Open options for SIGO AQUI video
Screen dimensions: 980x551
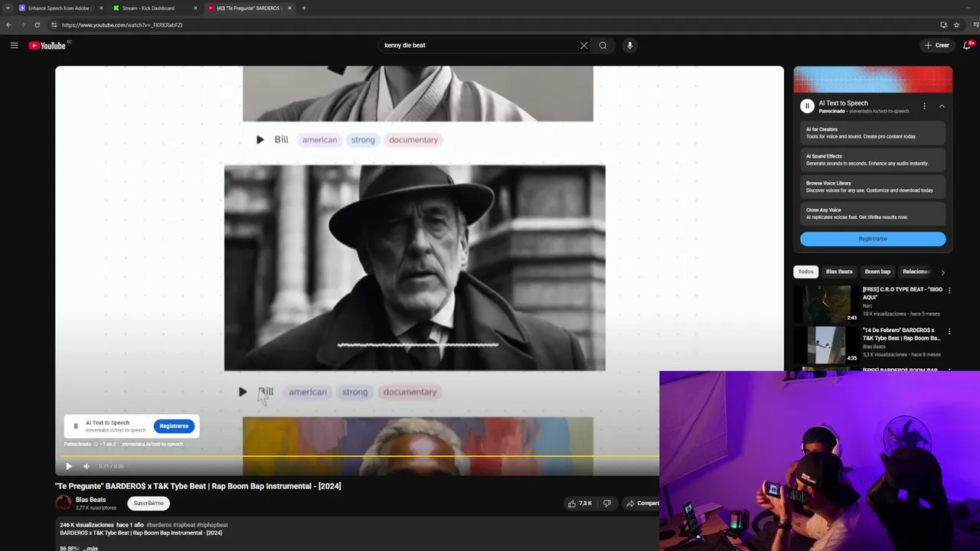pyautogui.click(x=949, y=291)
